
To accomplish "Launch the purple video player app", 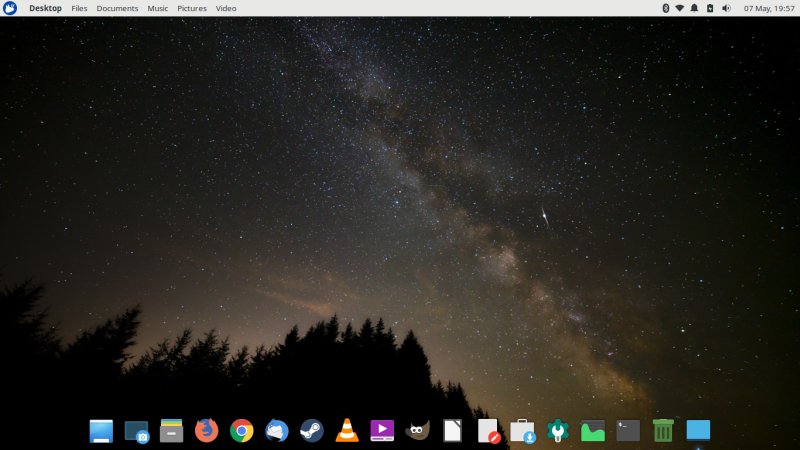I will (x=382, y=430).
